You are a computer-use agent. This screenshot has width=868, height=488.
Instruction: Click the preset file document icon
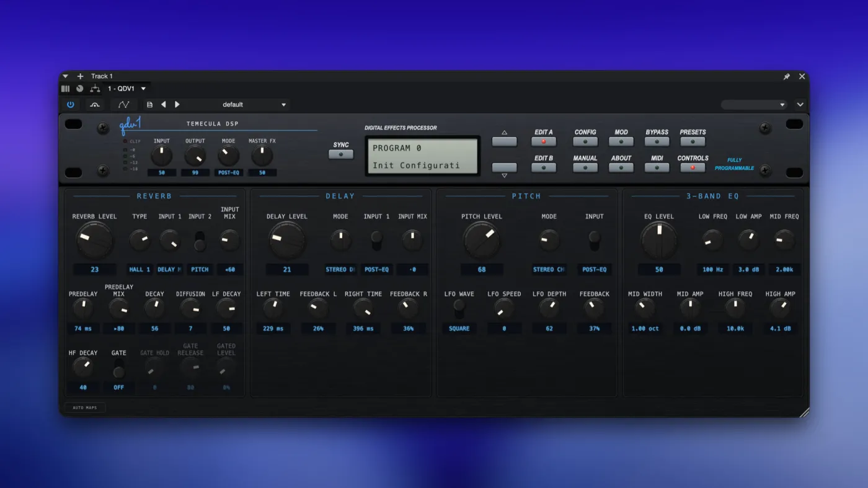click(x=149, y=105)
